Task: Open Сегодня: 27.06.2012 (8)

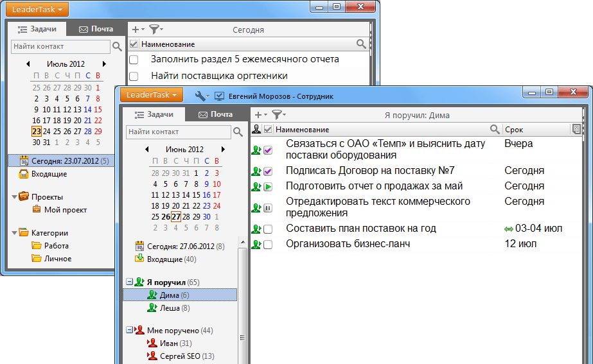Action: click(x=180, y=247)
